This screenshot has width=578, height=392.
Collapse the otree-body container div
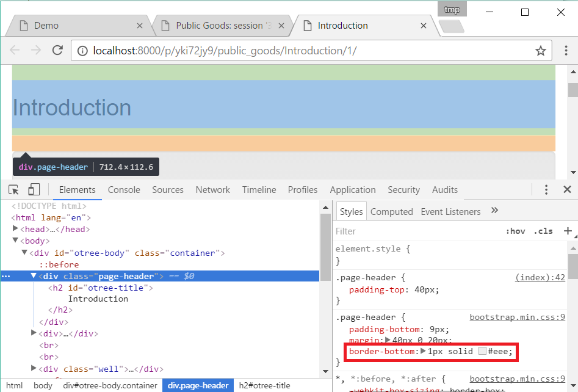(x=24, y=252)
